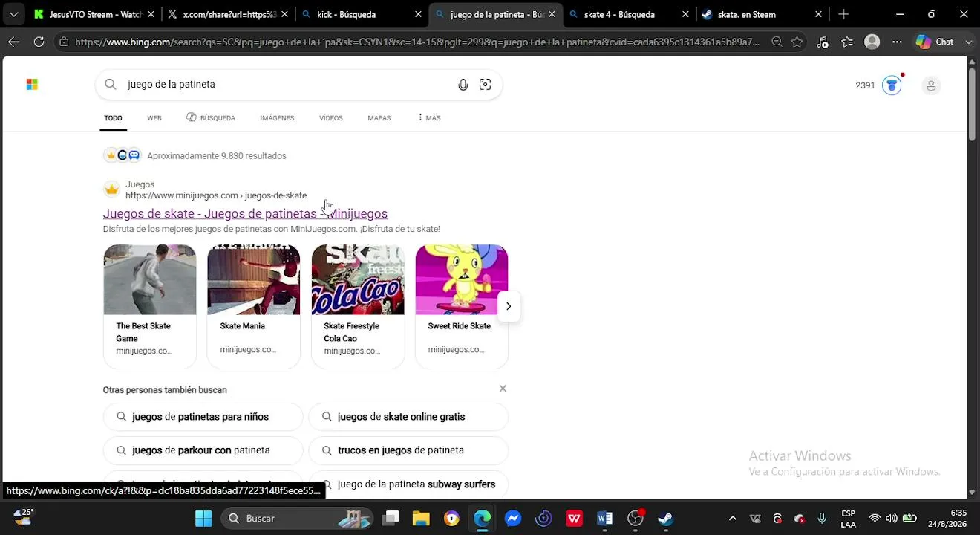This screenshot has width=980, height=535.
Task: Open the Copilot Chat button
Action: click(935, 42)
